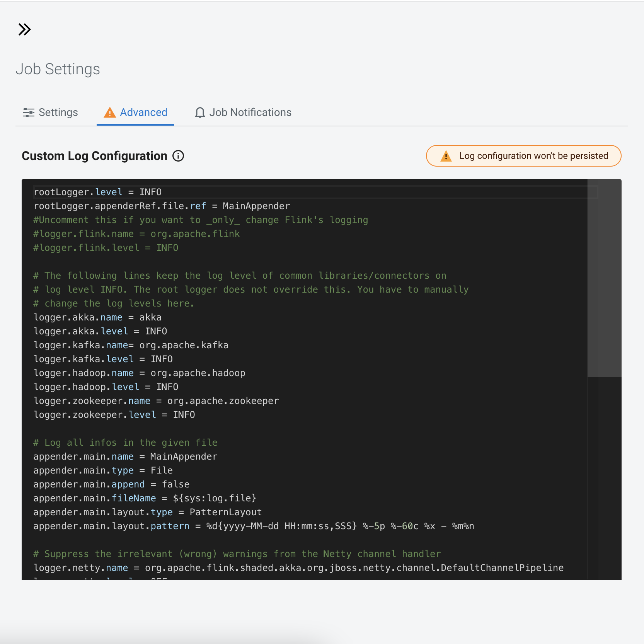Click the rootLogger.appenderRef.file.ref line
Viewport: 644px width, 644px height.
(x=162, y=206)
